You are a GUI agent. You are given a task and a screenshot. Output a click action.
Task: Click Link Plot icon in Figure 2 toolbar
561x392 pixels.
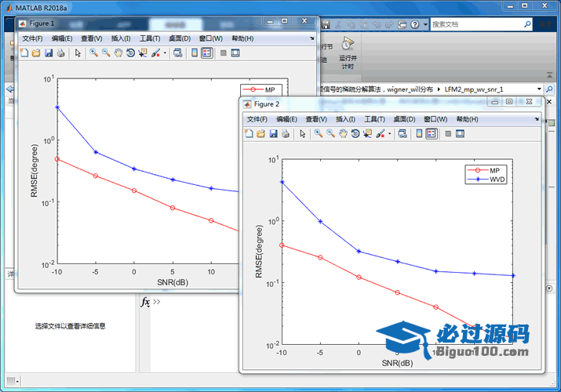403,133
